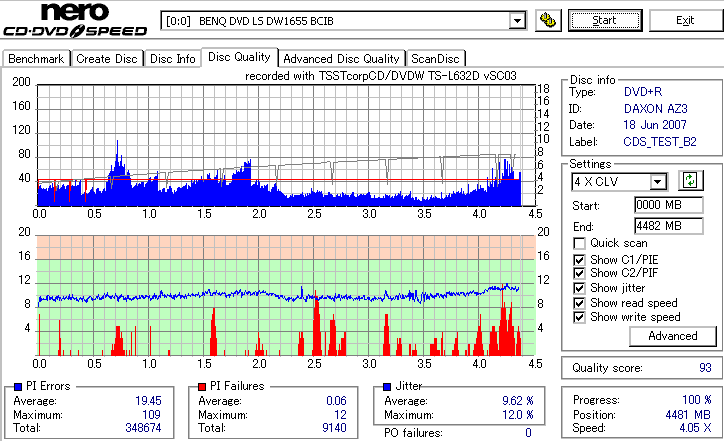
Task: Click the Speed value 4.05 X
Action: pos(695,428)
